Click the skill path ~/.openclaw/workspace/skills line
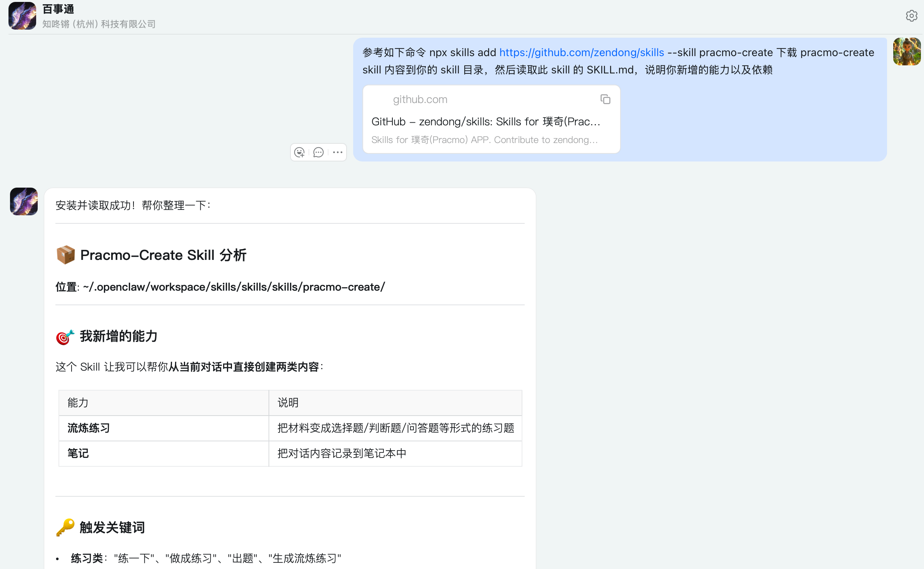This screenshot has width=924, height=569. point(220,287)
